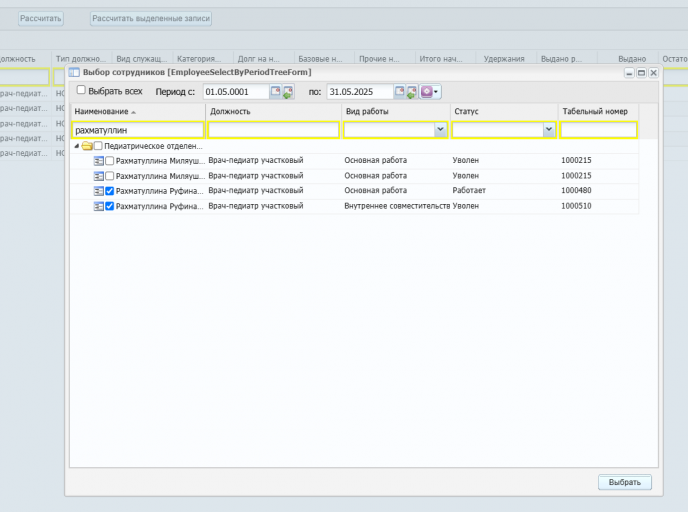This screenshot has width=688, height=512.
Task: Click the 'по' date field 31.05.2025
Action: [360, 92]
